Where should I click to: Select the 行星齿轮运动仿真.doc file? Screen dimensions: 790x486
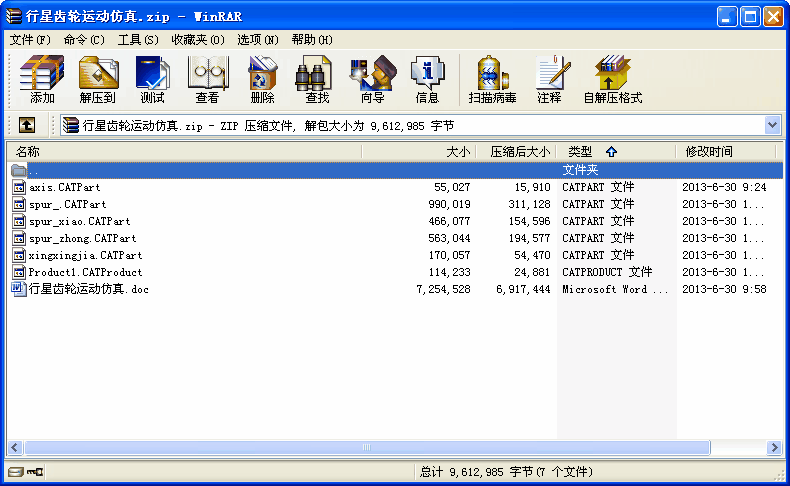[89, 289]
